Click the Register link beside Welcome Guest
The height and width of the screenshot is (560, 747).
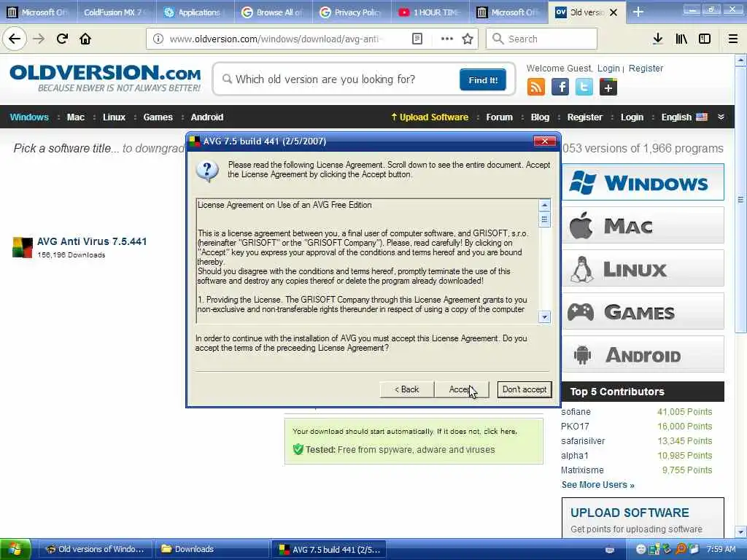(646, 68)
